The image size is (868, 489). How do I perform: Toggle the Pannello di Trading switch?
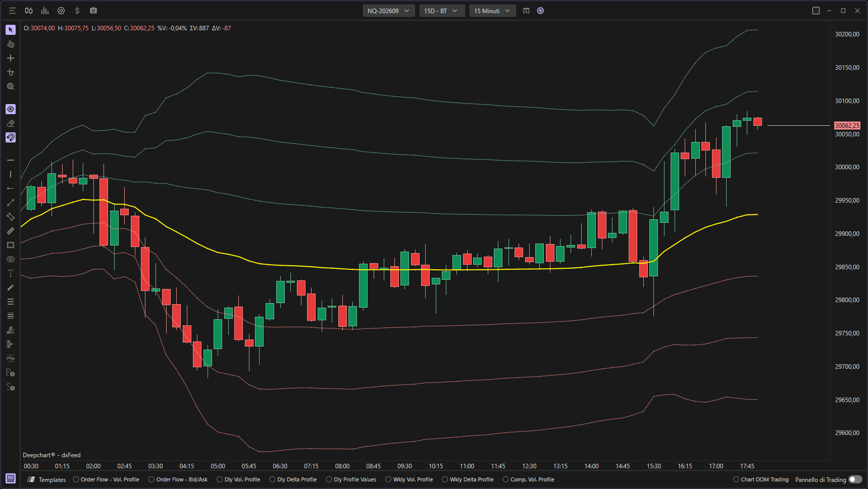point(855,479)
